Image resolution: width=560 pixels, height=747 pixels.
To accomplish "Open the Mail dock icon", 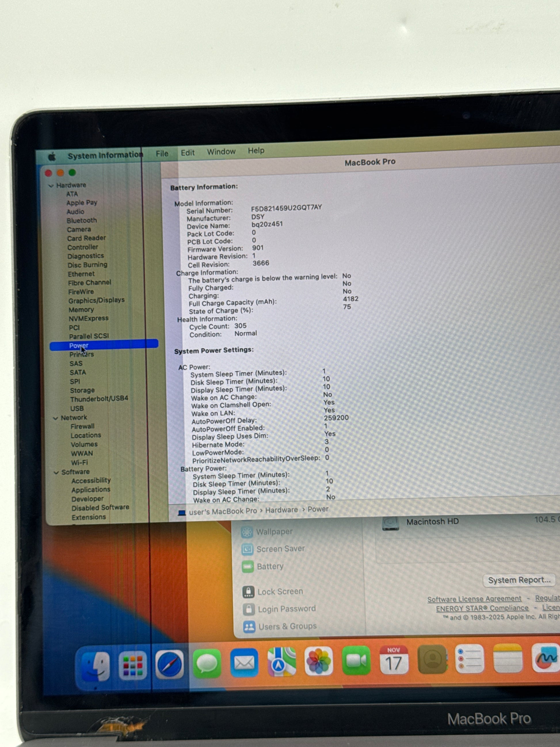I will point(244,662).
